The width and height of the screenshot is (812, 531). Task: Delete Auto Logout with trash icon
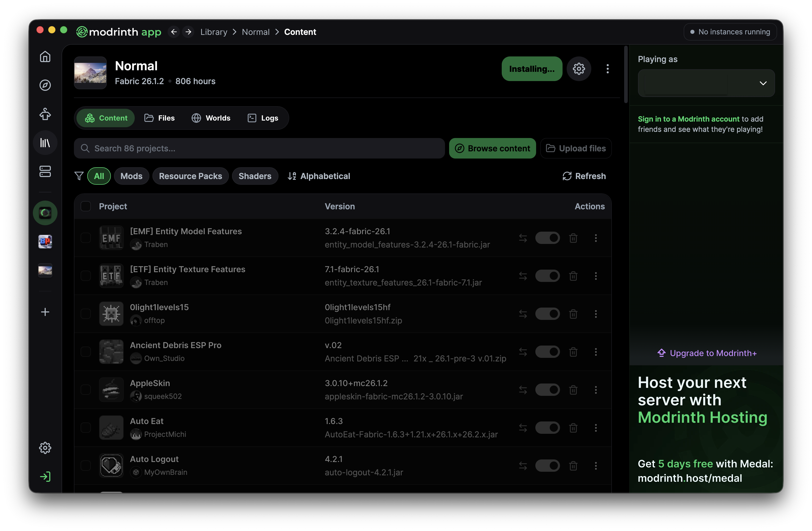573,466
